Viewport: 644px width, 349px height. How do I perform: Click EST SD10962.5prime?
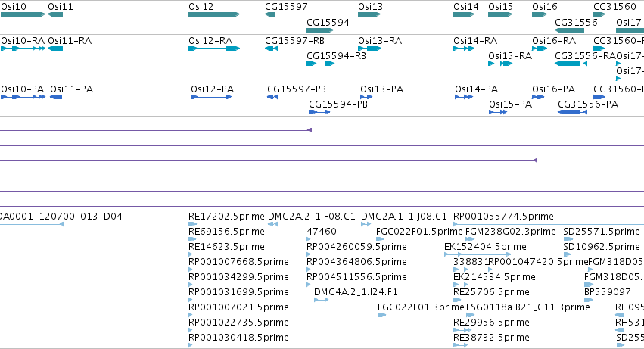tap(602, 247)
